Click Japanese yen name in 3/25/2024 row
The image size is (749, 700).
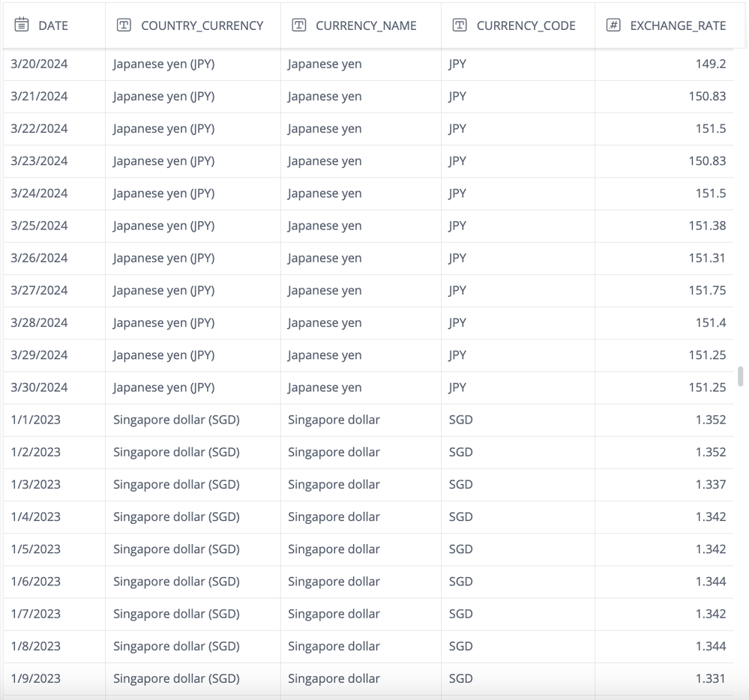[325, 226]
